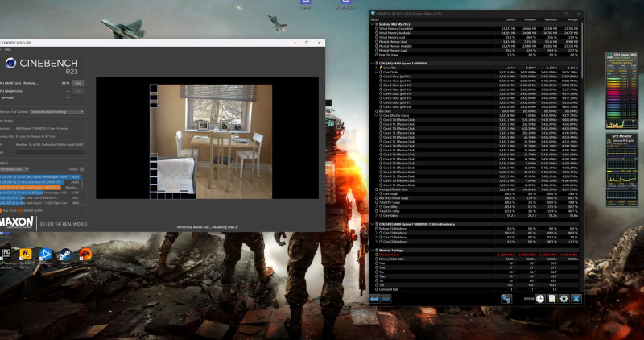This screenshot has height=340, width=644.
Task: Select the Bus Clock row in HWiNFO
Action: (475, 111)
